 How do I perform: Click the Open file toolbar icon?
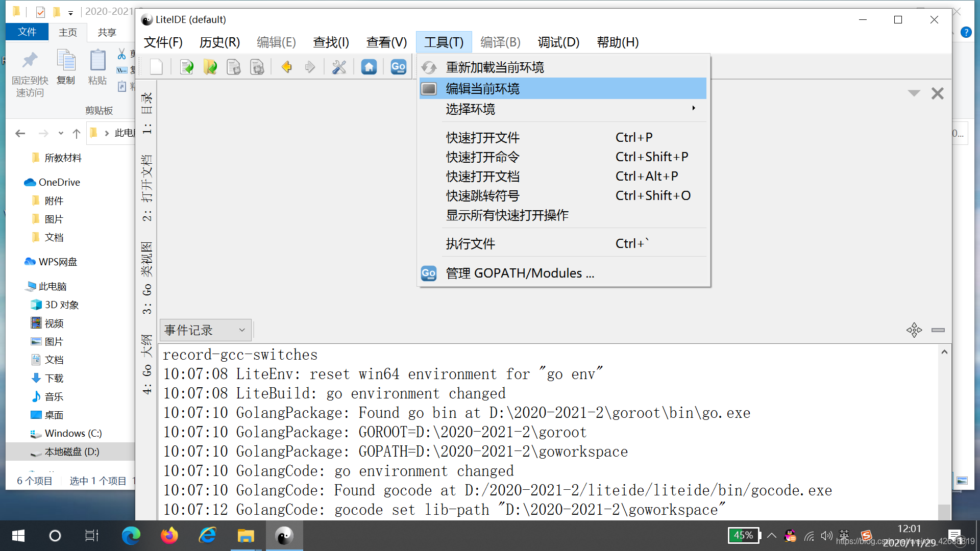click(x=187, y=67)
